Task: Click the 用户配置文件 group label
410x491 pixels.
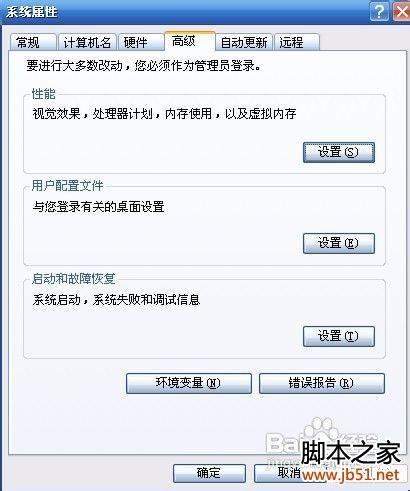Action: (68, 186)
